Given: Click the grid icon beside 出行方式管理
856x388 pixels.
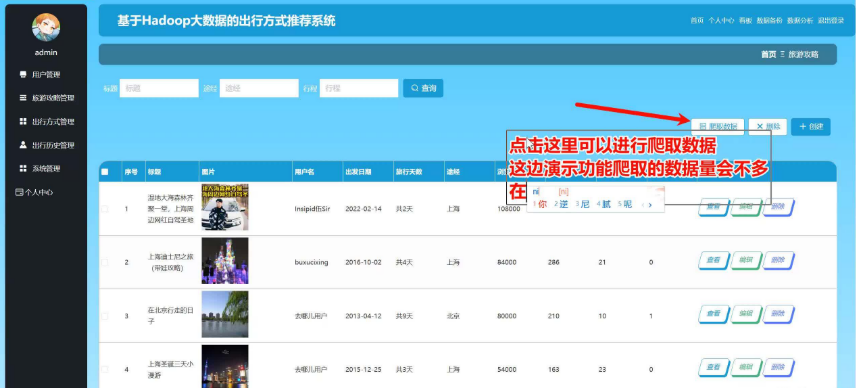Looking at the screenshot, I should coord(23,121).
